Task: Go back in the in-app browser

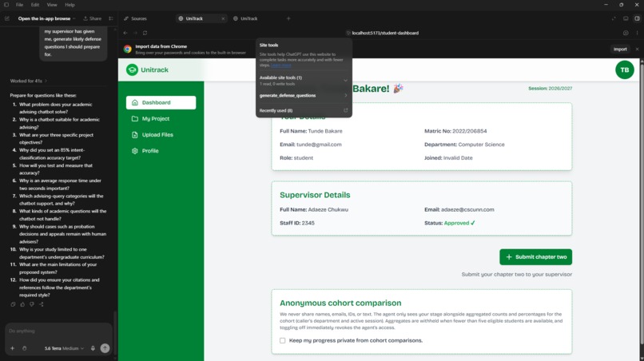Action: click(125, 33)
